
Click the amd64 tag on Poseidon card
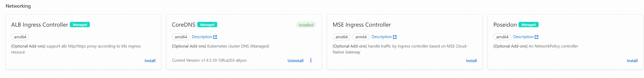click(502, 37)
